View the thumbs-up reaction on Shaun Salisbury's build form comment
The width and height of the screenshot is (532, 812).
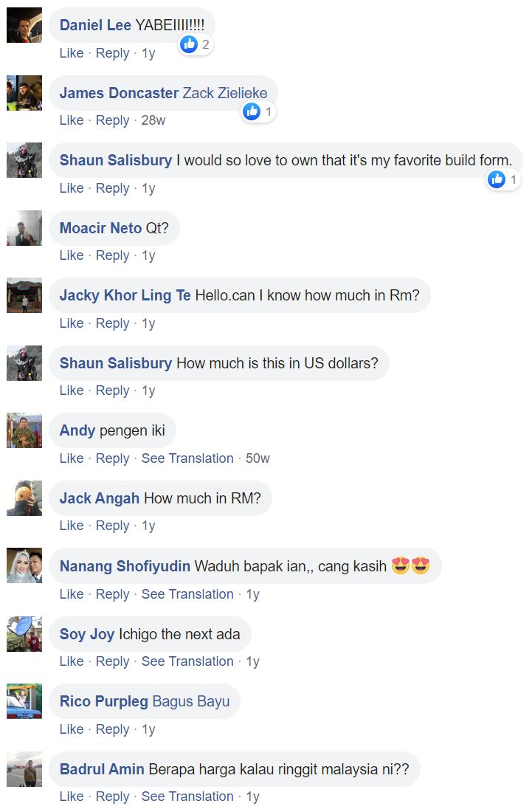pos(497,179)
